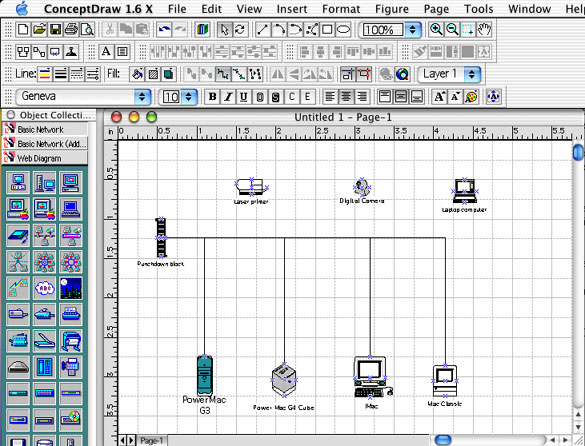Select the arrow pointer tool

coord(225,29)
